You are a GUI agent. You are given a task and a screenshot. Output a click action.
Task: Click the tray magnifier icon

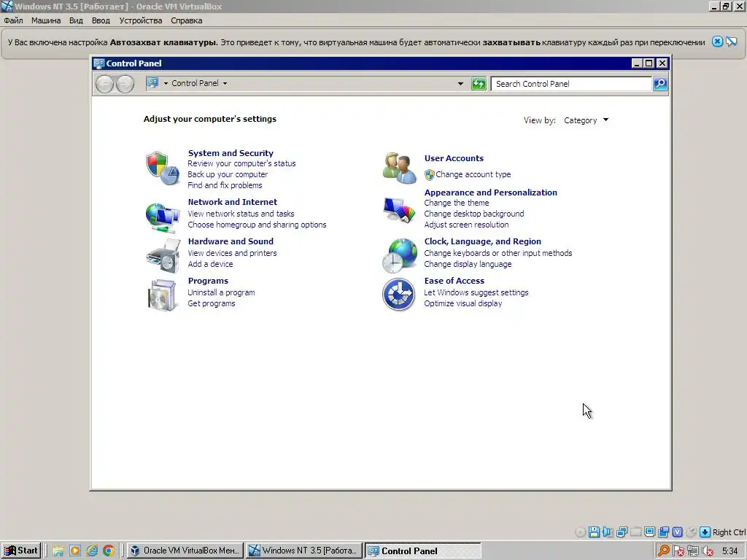point(663,551)
